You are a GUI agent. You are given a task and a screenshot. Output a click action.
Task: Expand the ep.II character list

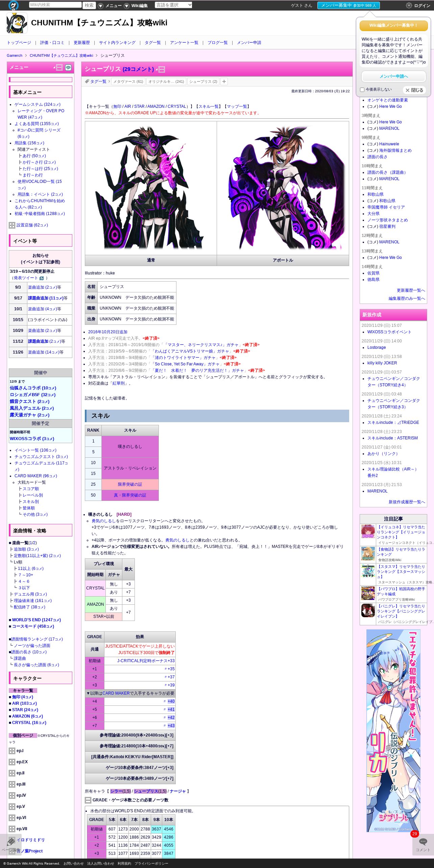coord(12,773)
